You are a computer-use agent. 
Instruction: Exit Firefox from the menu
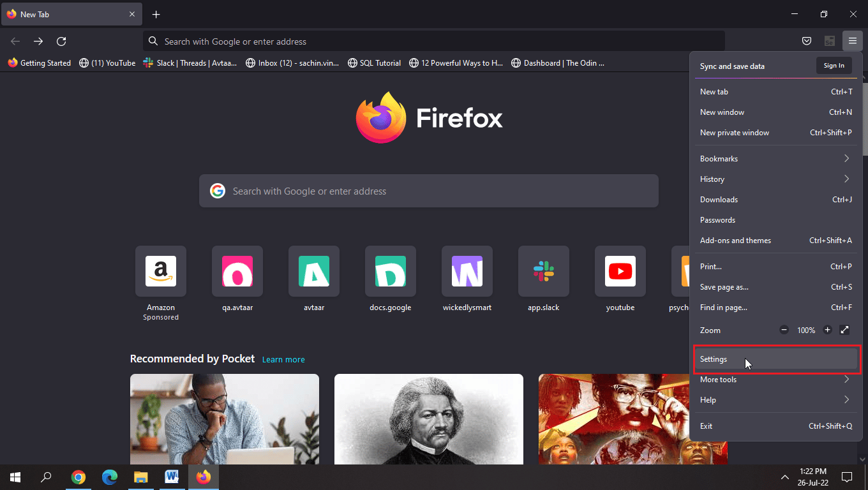tap(775, 426)
